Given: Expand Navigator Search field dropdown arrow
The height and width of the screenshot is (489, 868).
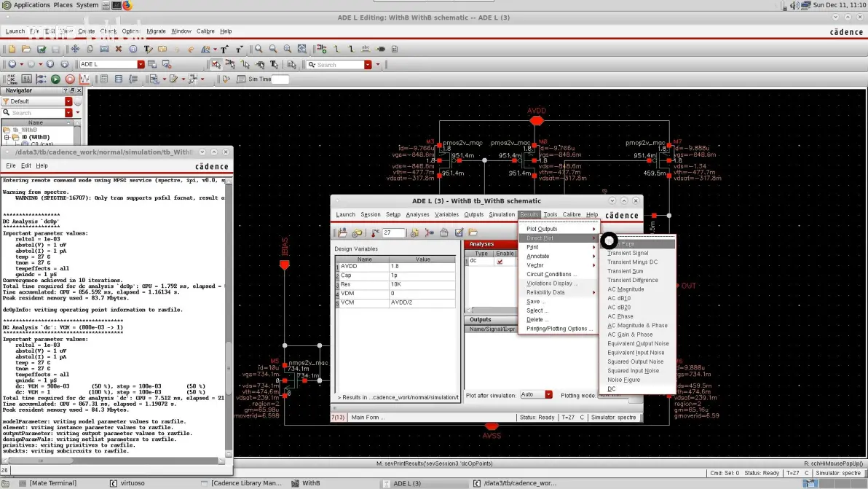Looking at the screenshot, I should (68, 113).
